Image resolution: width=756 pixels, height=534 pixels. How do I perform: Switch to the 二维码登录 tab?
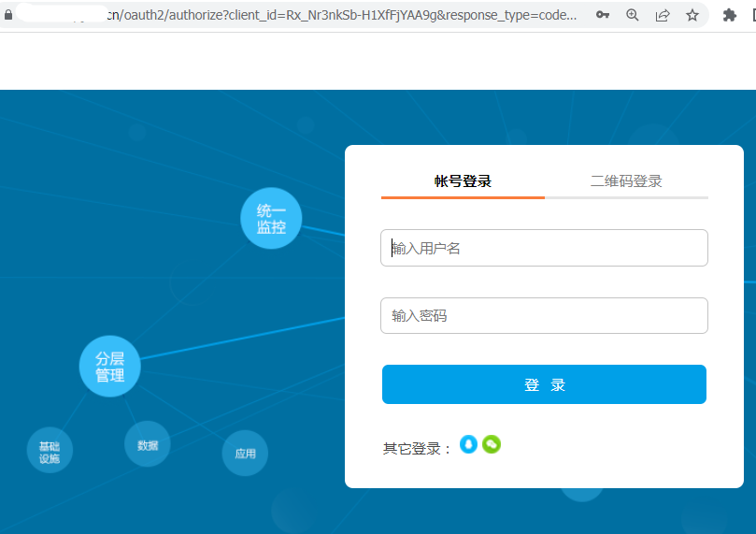(x=626, y=181)
